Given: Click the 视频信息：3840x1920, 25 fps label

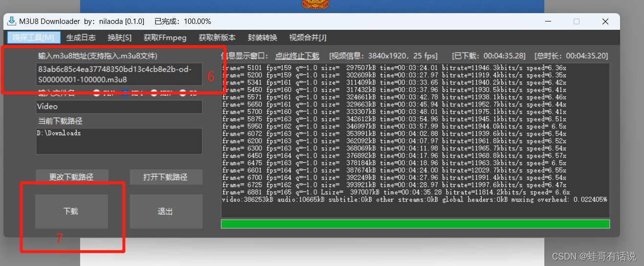Looking at the screenshot, I should 384,56.
